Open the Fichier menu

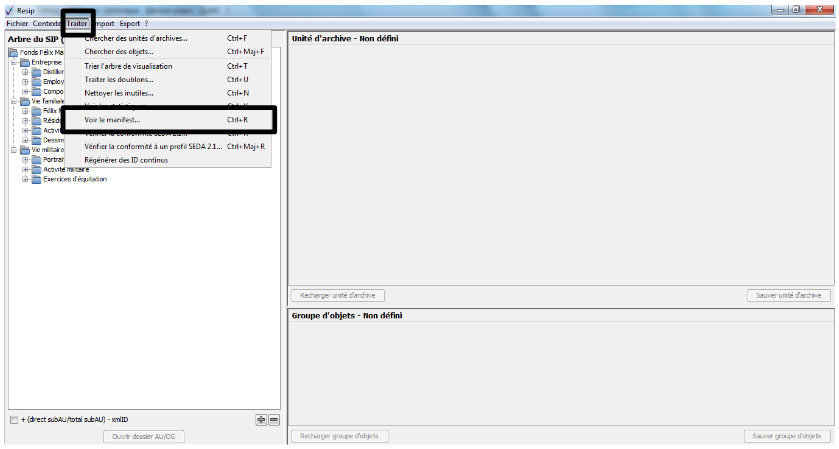(x=18, y=23)
